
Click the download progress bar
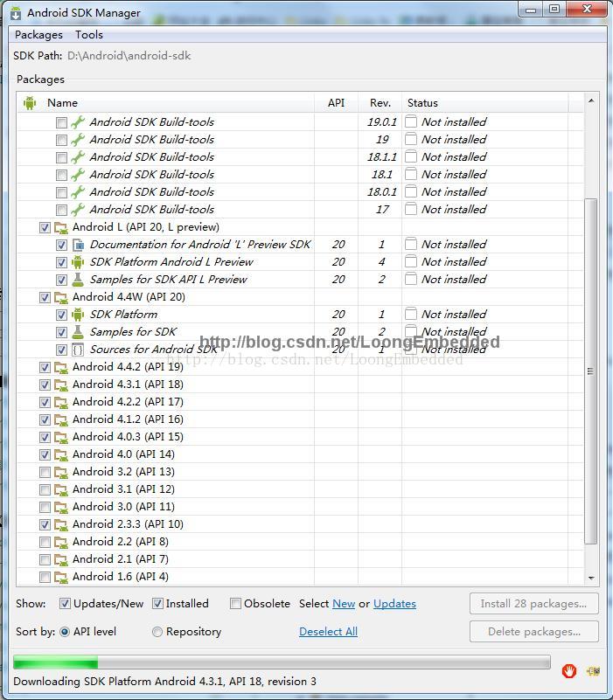282,662
